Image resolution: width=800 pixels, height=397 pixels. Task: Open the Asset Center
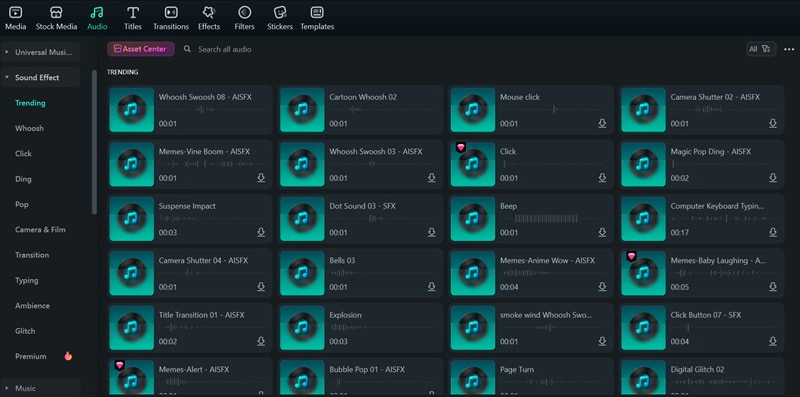pos(141,49)
